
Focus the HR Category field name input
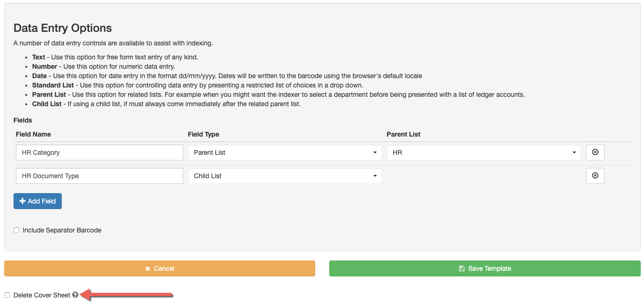point(99,152)
